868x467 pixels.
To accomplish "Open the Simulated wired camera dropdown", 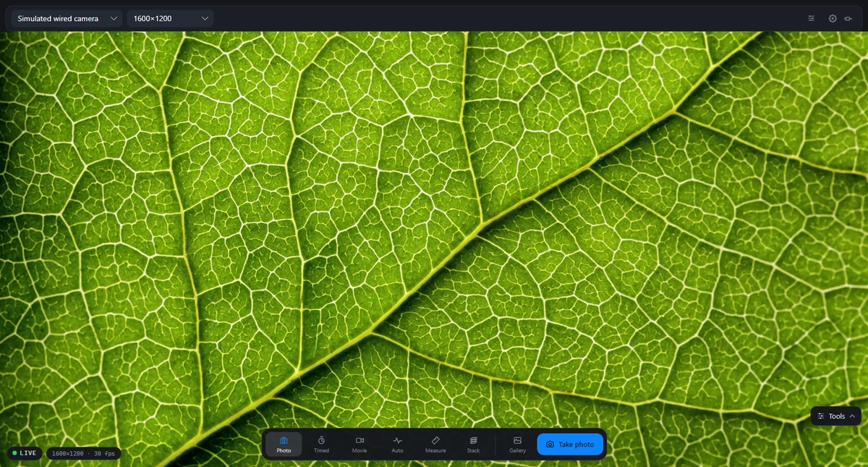I will (66, 18).
